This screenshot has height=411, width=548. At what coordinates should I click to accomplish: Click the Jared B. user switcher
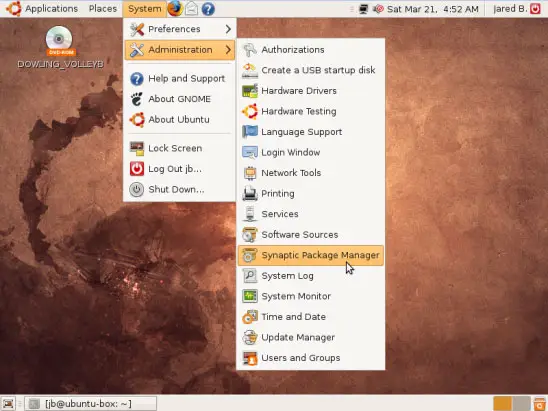coord(510,9)
